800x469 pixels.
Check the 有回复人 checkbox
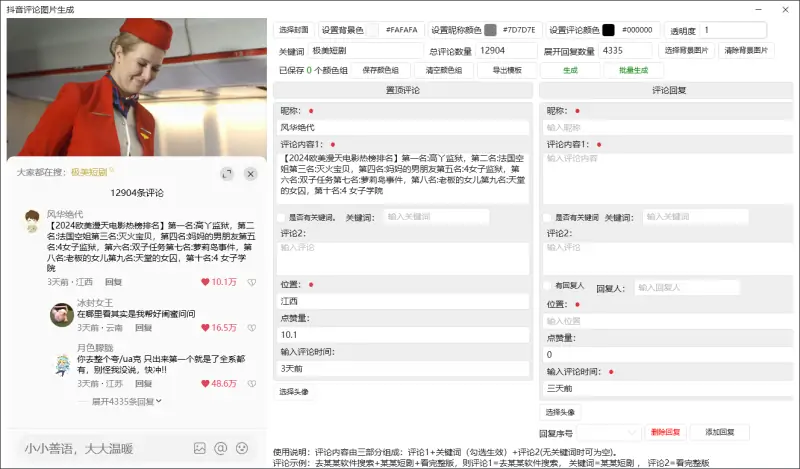[547, 286]
